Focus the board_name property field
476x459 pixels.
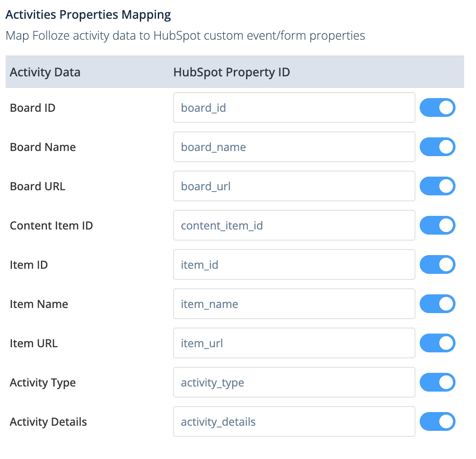tap(294, 147)
